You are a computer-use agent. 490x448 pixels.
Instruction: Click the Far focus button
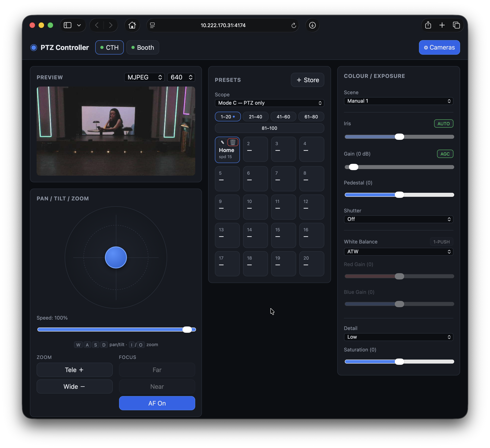[157, 370]
